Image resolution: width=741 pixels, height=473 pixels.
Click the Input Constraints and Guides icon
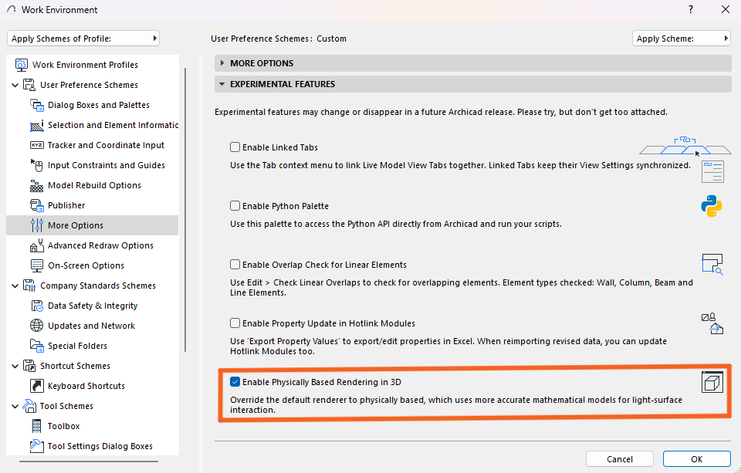37,165
